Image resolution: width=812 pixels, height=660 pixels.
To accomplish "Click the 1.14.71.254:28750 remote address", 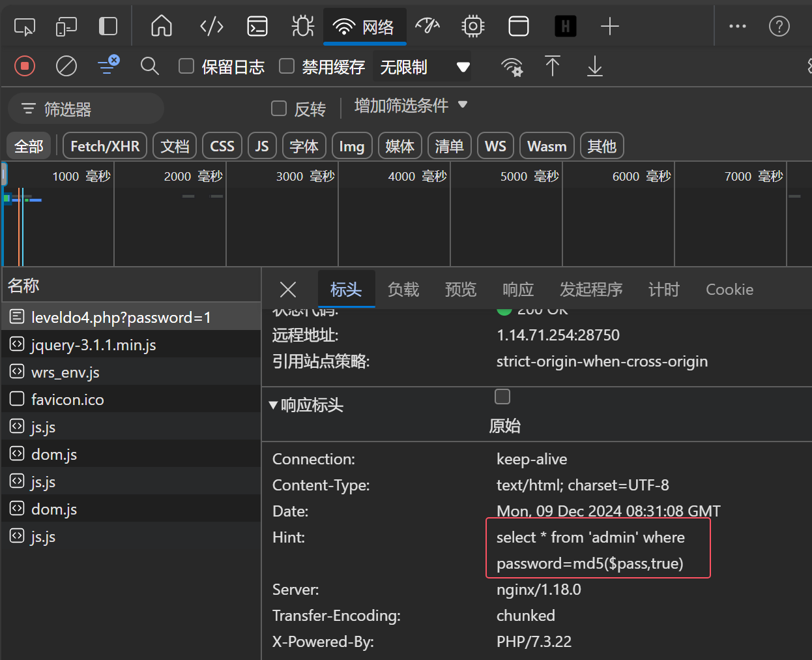I will tap(558, 335).
